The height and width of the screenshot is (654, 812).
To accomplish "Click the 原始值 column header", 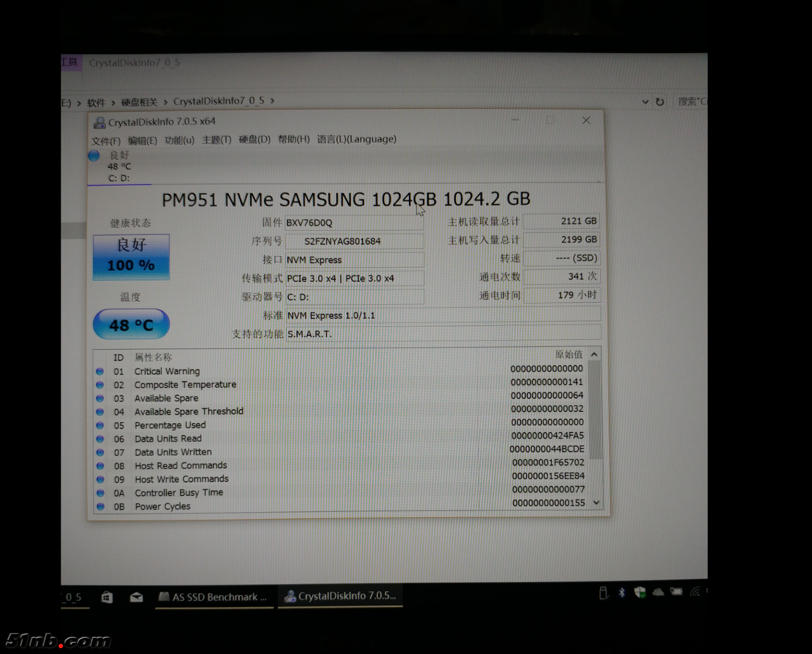I will [569, 354].
